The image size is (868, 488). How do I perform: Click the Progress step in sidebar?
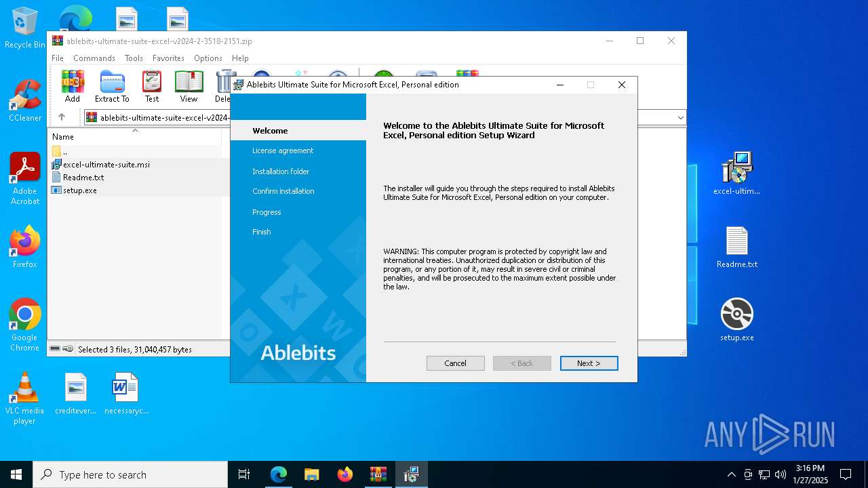click(267, 212)
